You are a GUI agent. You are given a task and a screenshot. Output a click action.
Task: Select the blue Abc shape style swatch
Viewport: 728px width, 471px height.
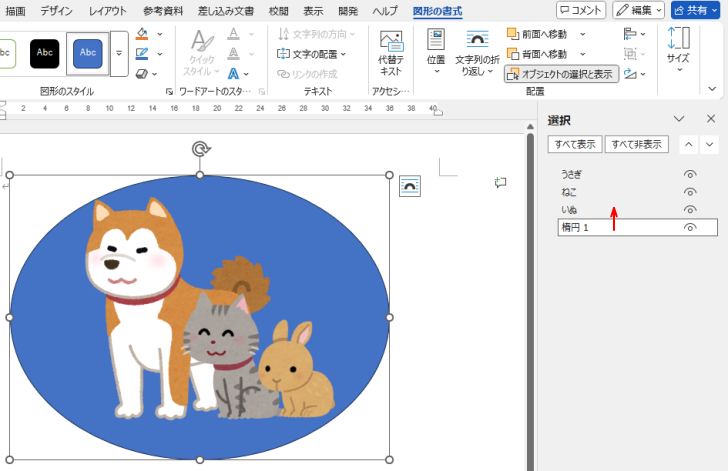[88, 53]
